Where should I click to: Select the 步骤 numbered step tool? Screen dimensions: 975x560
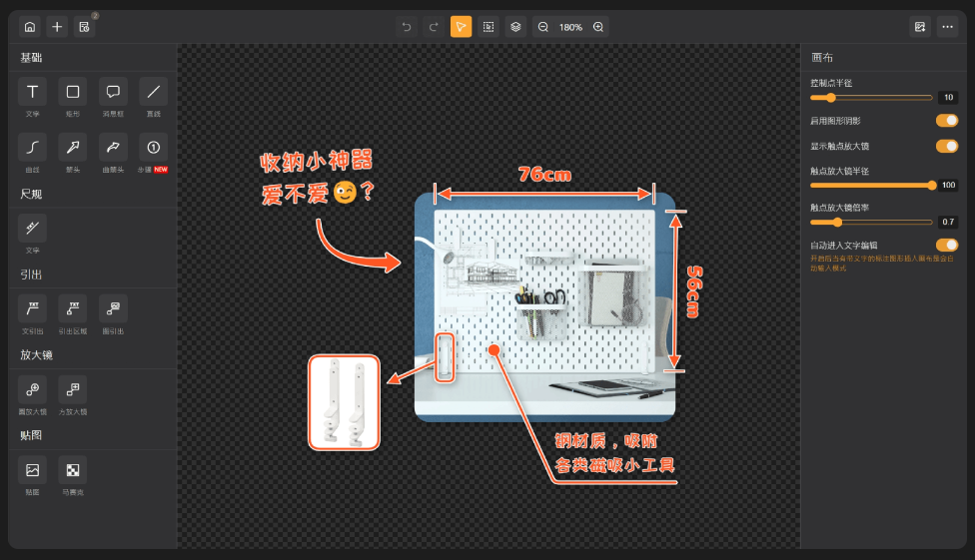[x=153, y=148]
